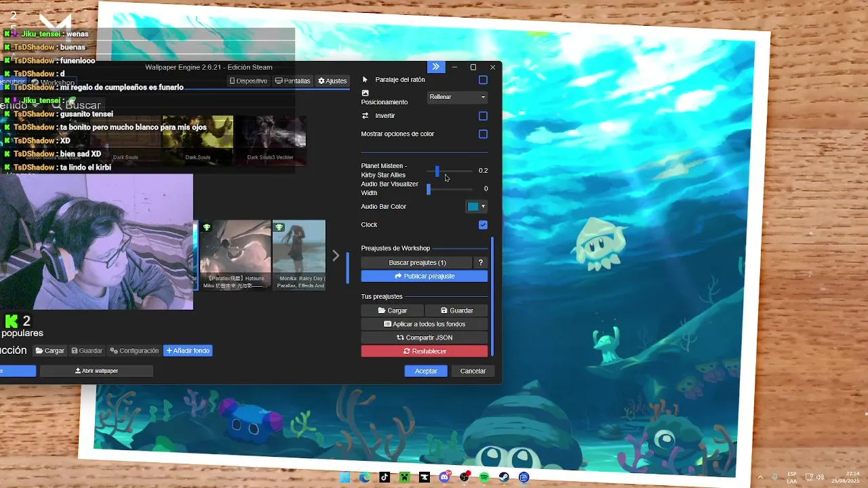Open the volume control in the system tray

coord(821,477)
